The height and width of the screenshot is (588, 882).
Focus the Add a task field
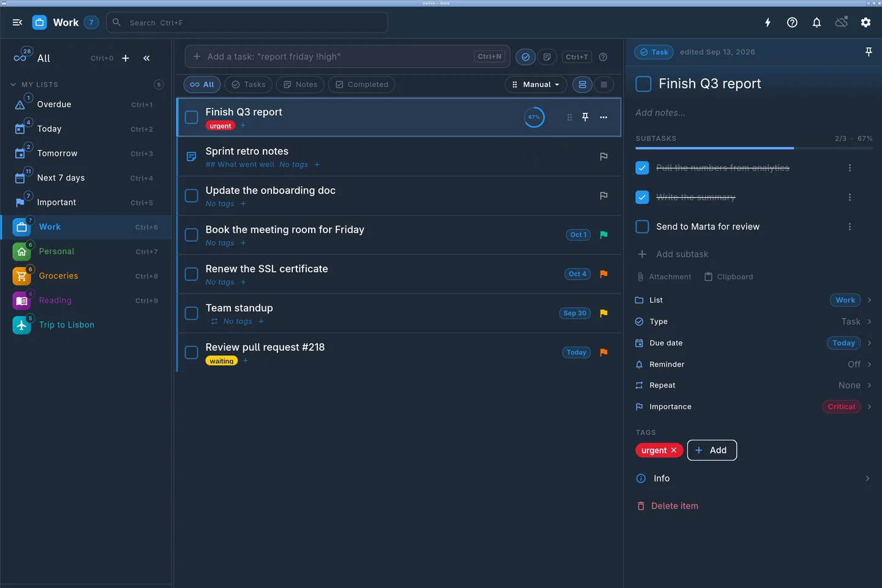point(347,56)
